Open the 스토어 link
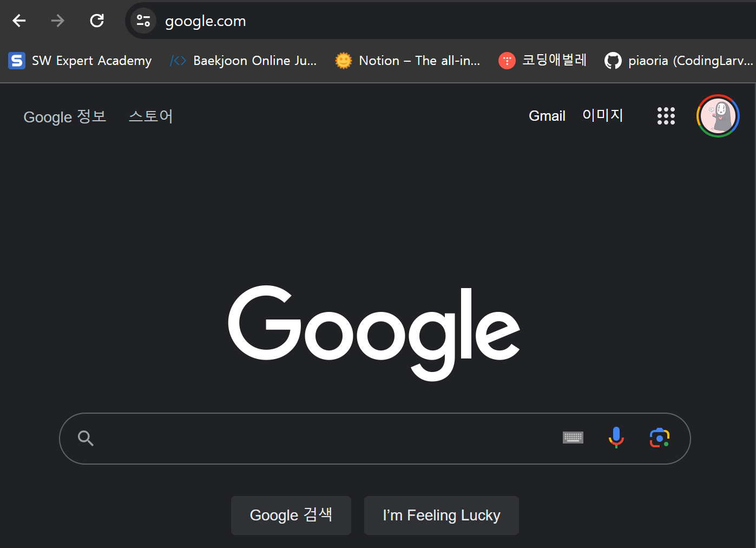This screenshot has height=548, width=756. click(150, 116)
